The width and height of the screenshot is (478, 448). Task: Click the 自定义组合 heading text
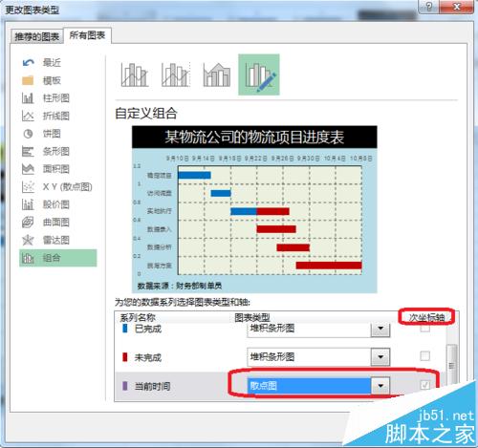[146, 114]
